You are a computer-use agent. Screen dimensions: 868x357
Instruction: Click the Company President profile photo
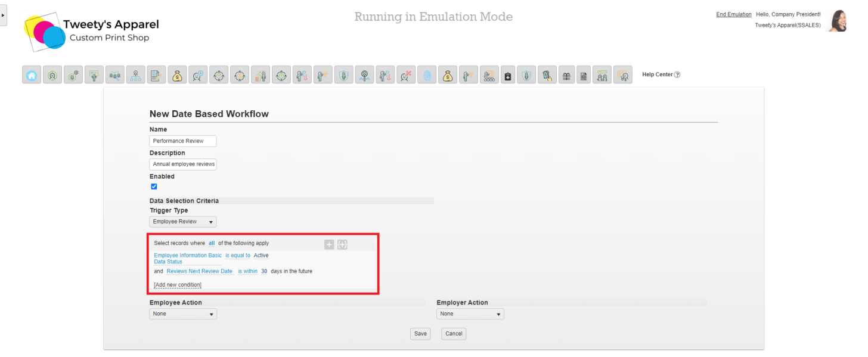point(838,20)
